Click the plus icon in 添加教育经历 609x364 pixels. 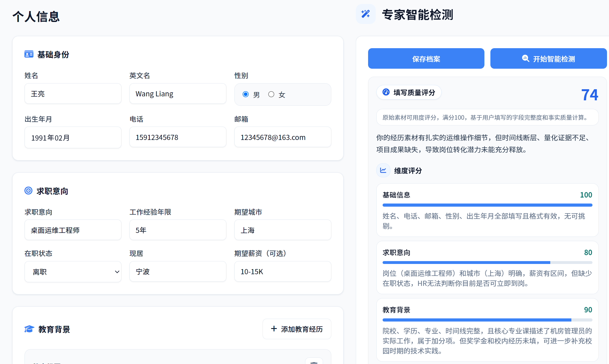point(274,329)
